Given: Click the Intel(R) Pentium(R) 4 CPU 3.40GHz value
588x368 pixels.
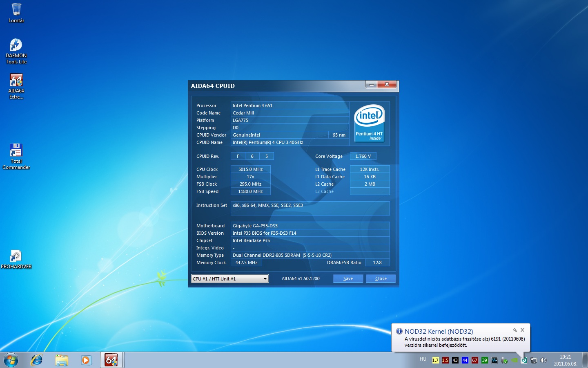Looking at the screenshot, I should [x=290, y=142].
